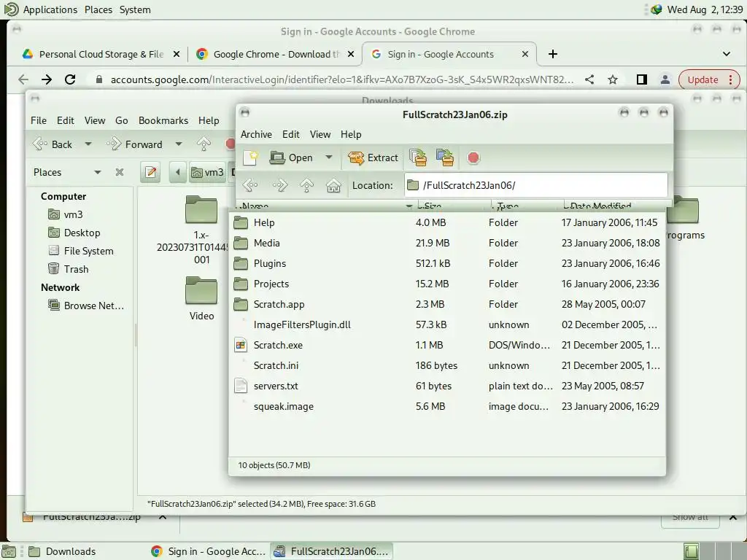This screenshot has height=560, width=747.
Task: Open the Edit menu in the archive manager
Action: coord(290,134)
